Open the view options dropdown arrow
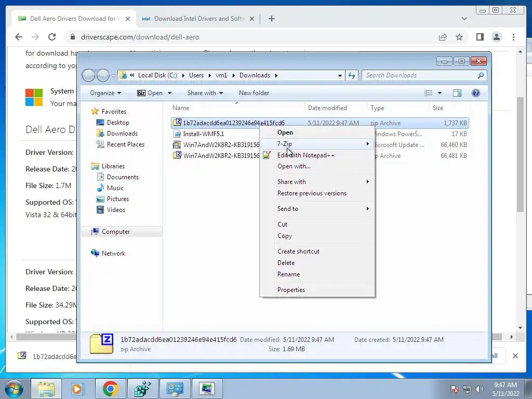The width and height of the screenshot is (532, 399). point(440,93)
